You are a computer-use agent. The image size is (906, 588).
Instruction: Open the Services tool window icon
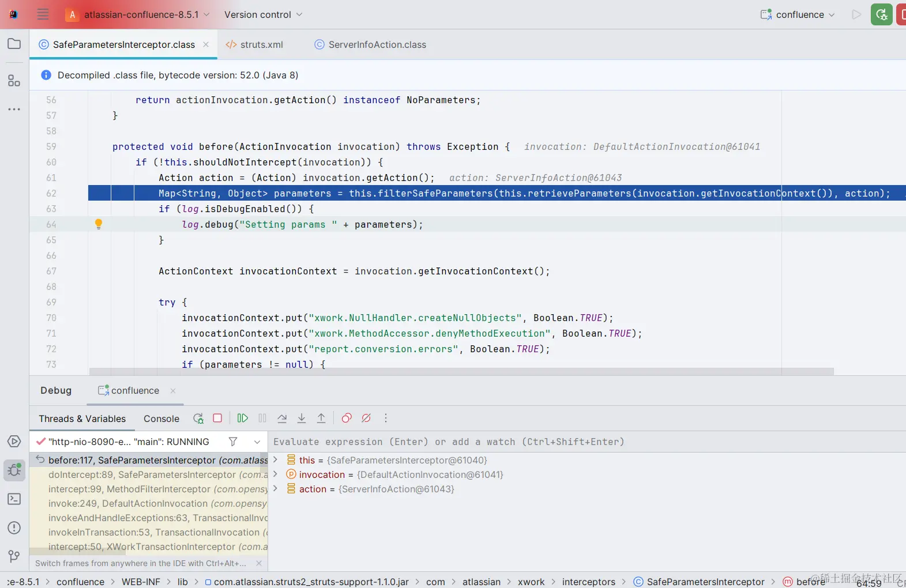coord(14,442)
